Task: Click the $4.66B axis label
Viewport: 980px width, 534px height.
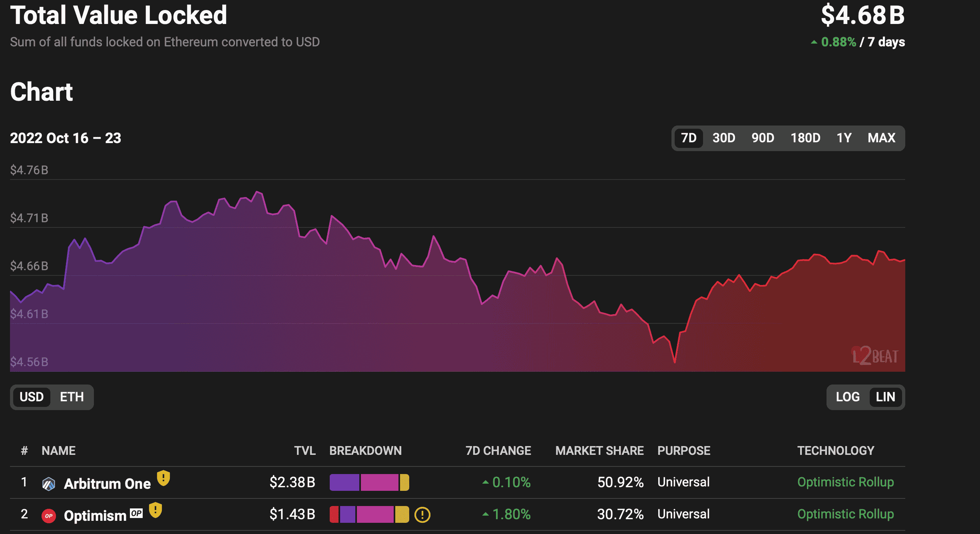Action: click(29, 266)
